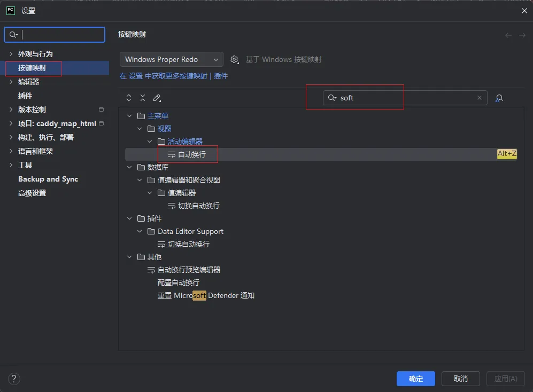Clear the 'soft' search text with X
533x392 pixels.
pos(480,98)
